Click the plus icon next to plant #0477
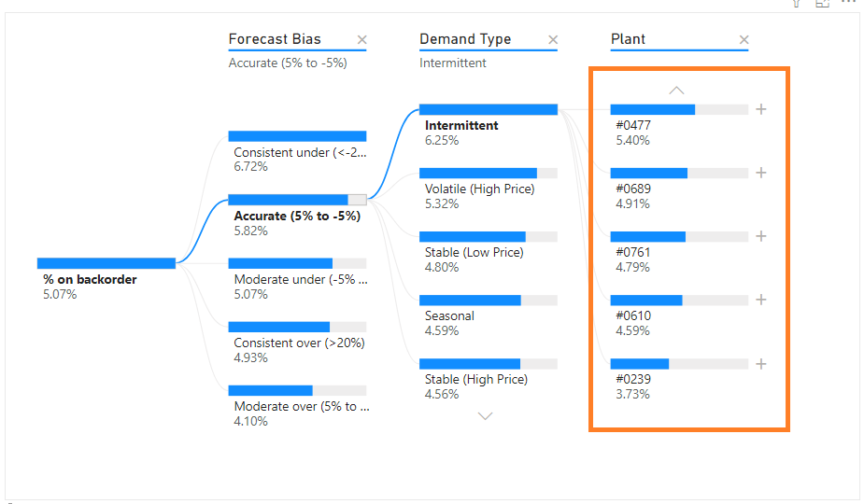The height and width of the screenshot is (504, 864). [761, 109]
